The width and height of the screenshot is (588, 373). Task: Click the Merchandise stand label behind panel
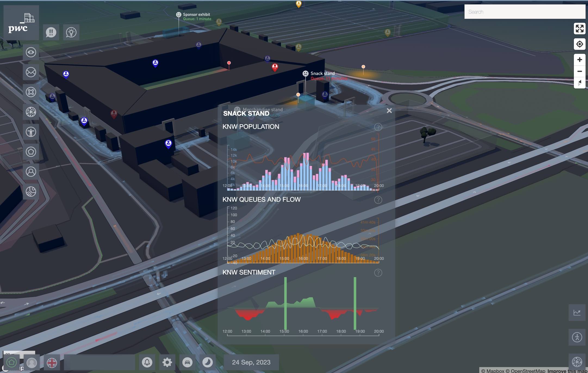pos(263,109)
